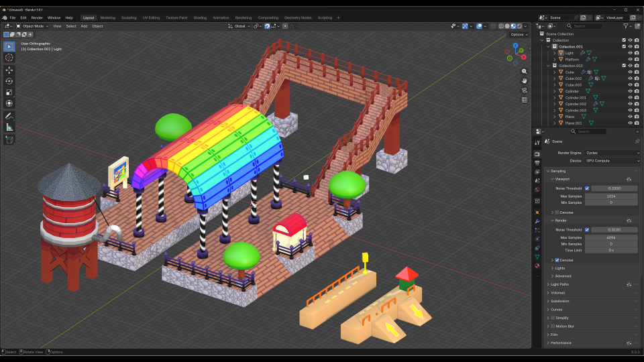Activate the Annotate tool
The image size is (644, 362).
(x=9, y=116)
